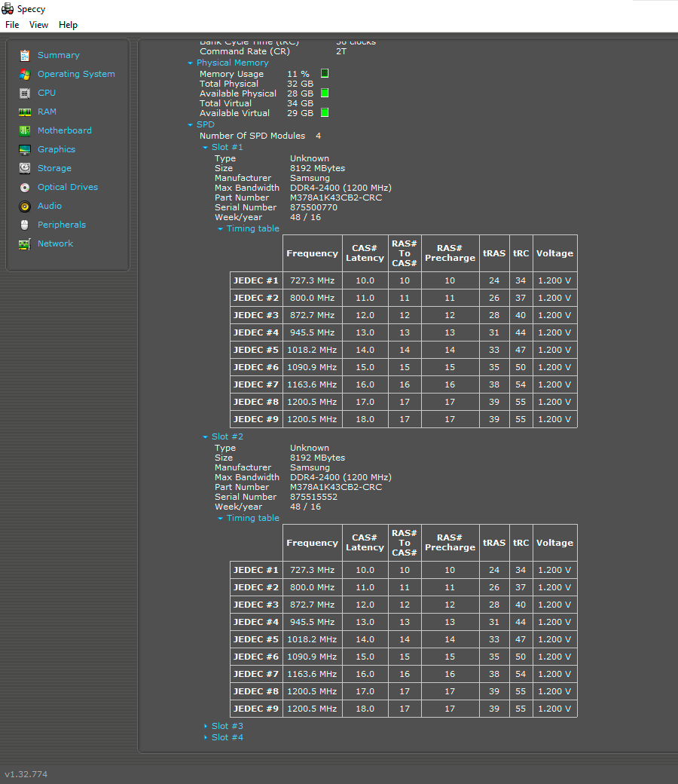The height and width of the screenshot is (784, 678).
Task: Click the v1.32.774 version label
Action: click(26, 774)
